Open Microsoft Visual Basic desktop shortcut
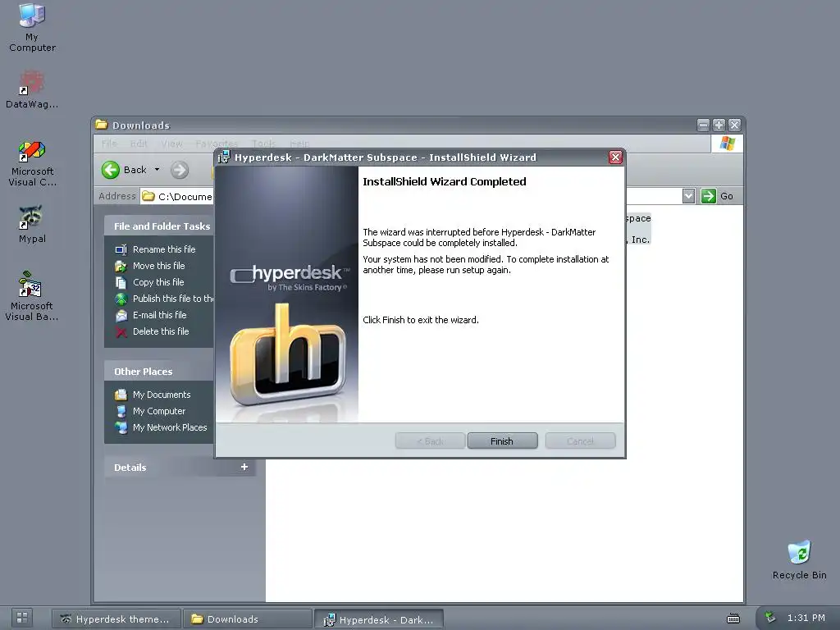The width and height of the screenshot is (840, 630). (32, 295)
